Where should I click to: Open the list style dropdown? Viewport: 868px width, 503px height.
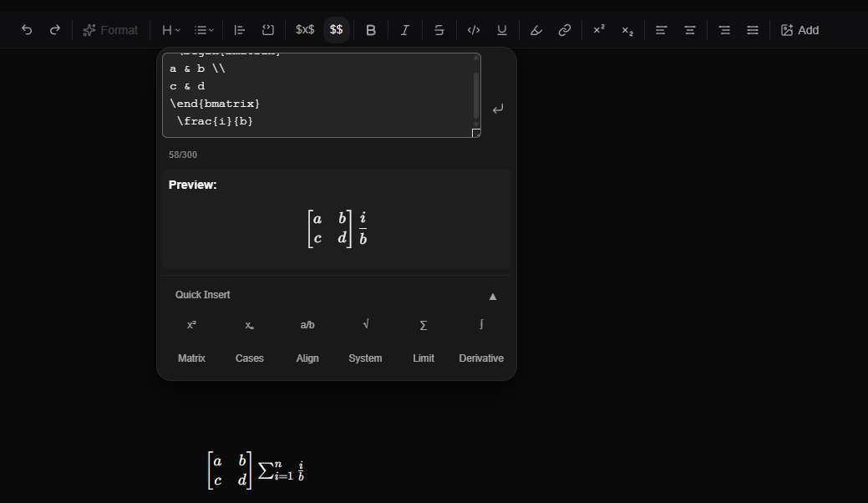click(x=203, y=29)
